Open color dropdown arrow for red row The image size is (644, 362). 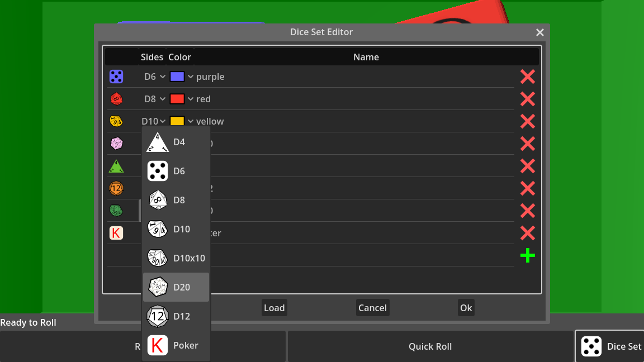tap(191, 99)
